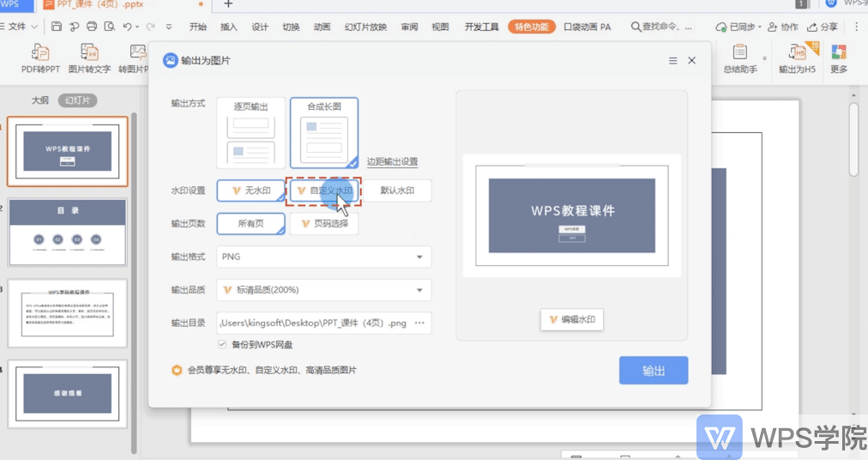Open the 开始 ribbon tab
Image resolution: width=868 pixels, height=460 pixels.
197,27
